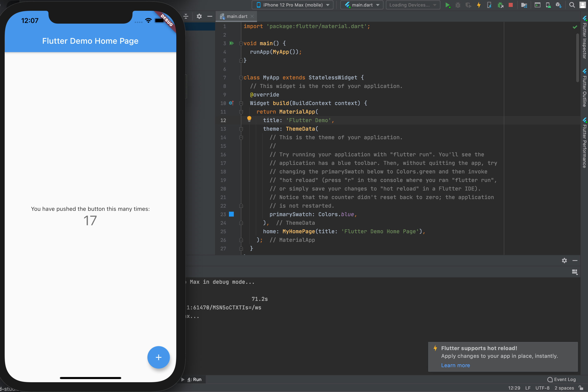This screenshot has width=588, height=392.
Task: Click the Search Everywhere magnifier icon
Action: pyautogui.click(x=572, y=5)
